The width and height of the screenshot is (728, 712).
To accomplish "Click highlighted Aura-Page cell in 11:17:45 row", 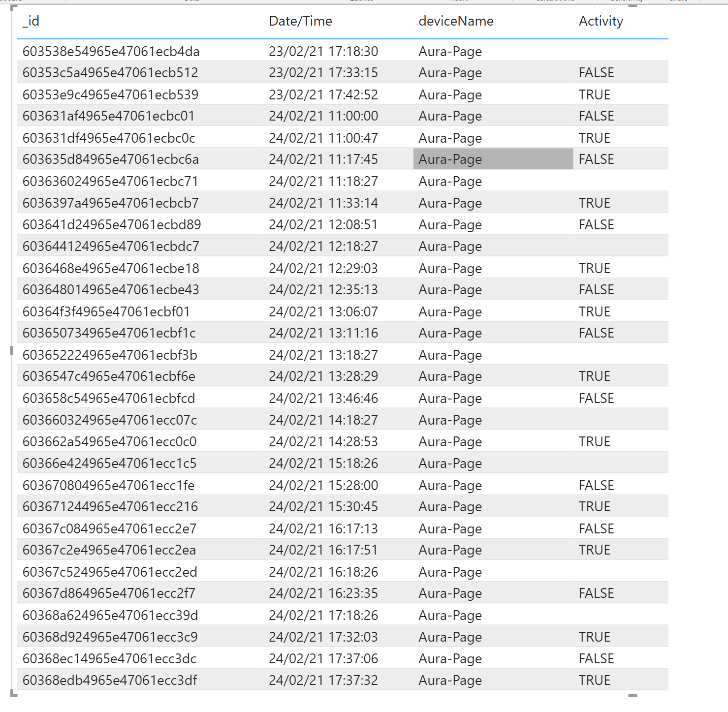I will click(493, 159).
